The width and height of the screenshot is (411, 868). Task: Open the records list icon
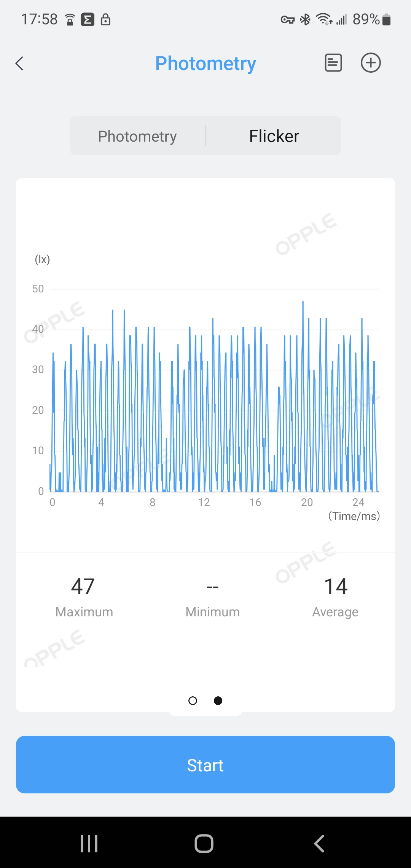(333, 63)
